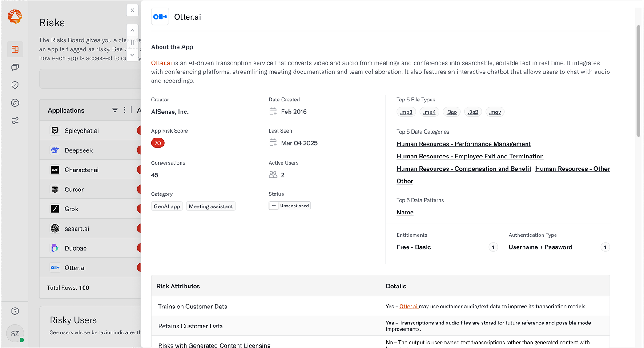Open the compass discover icon in sidebar
Viewport: 644px width, 348px height.
pos(15,103)
